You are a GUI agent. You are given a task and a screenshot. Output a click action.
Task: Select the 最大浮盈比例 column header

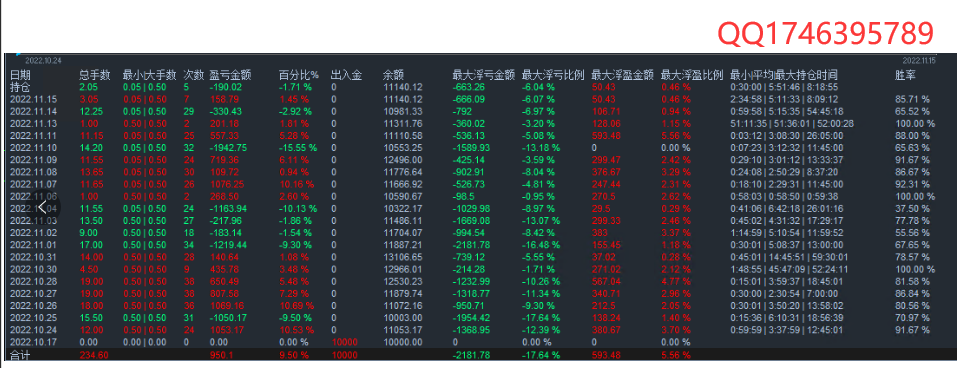pos(692,75)
